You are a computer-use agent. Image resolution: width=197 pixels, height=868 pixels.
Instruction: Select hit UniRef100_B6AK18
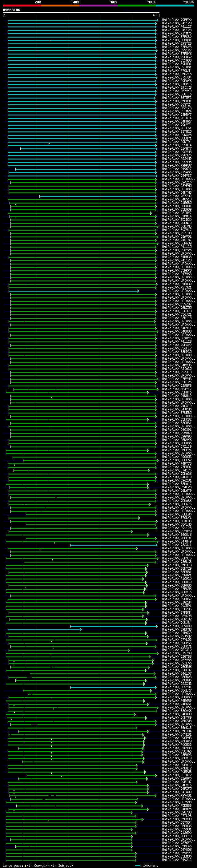click(177, 728)
